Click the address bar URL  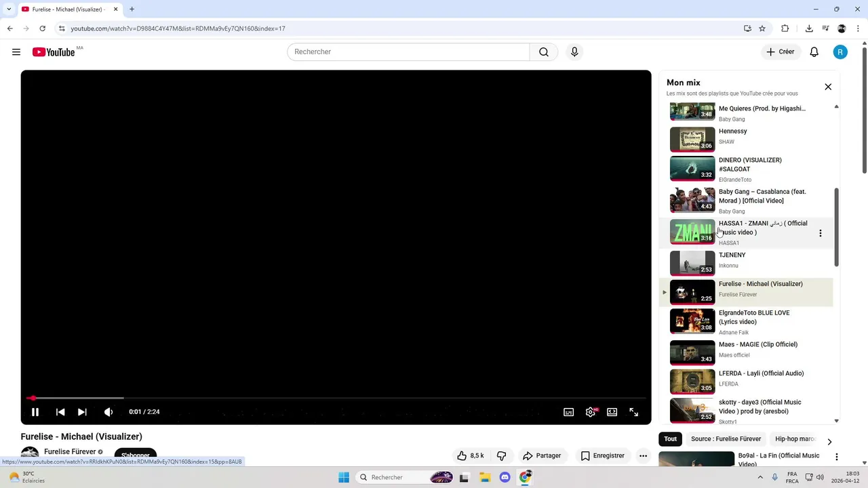tap(178, 28)
